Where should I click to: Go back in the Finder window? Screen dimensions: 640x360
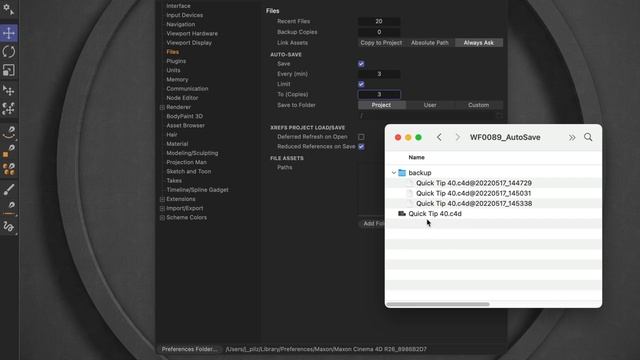pos(439,137)
